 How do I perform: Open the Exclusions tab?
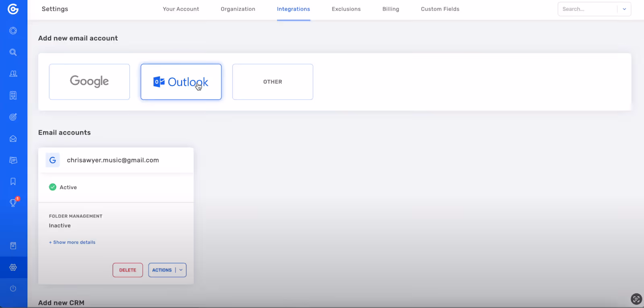[x=346, y=9]
